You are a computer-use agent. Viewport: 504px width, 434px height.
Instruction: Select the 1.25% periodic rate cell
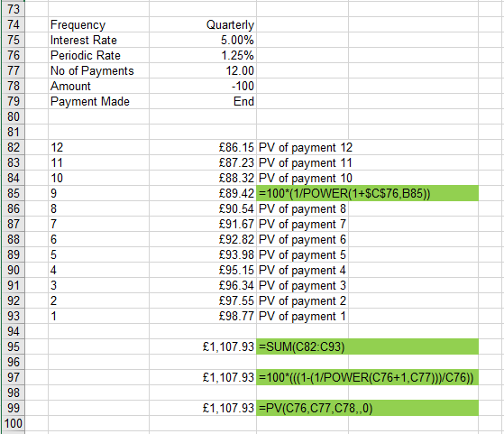pos(203,55)
